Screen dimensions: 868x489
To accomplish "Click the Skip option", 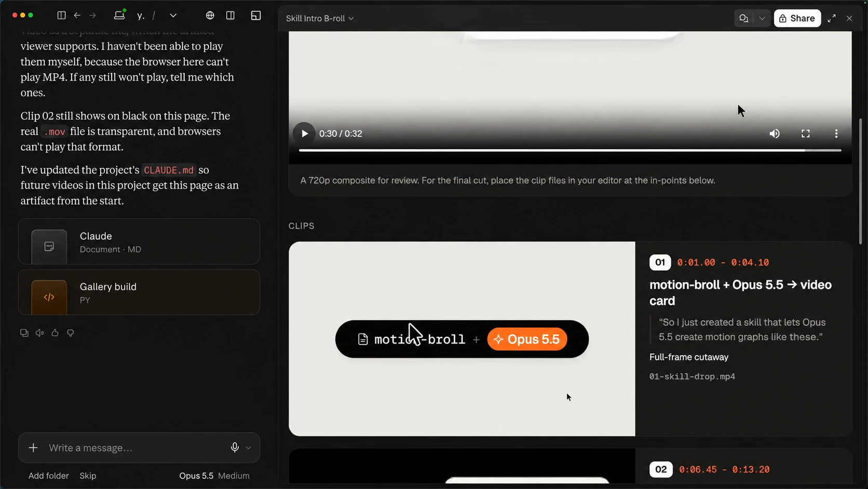I will tap(88, 475).
